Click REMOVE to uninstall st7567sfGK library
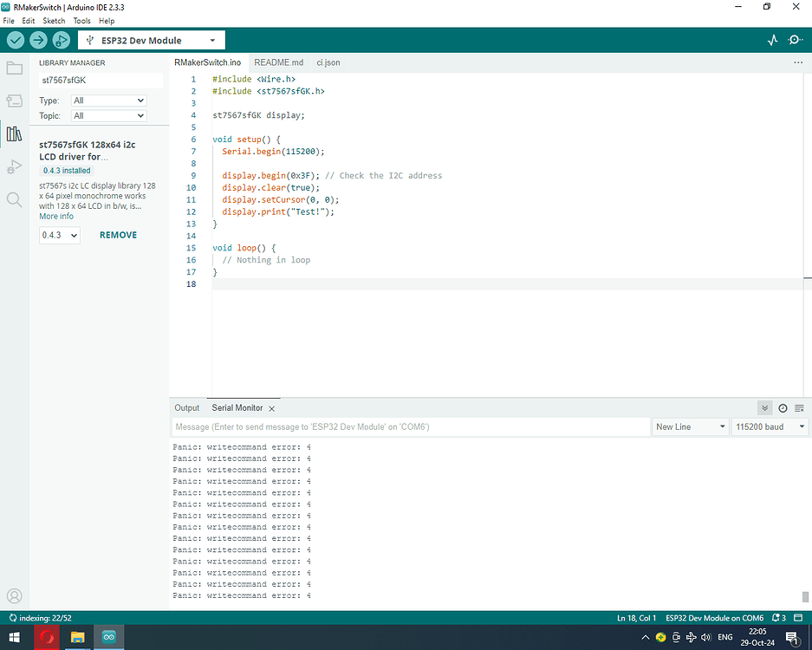Screen dimensions: 812x650 (x=118, y=235)
